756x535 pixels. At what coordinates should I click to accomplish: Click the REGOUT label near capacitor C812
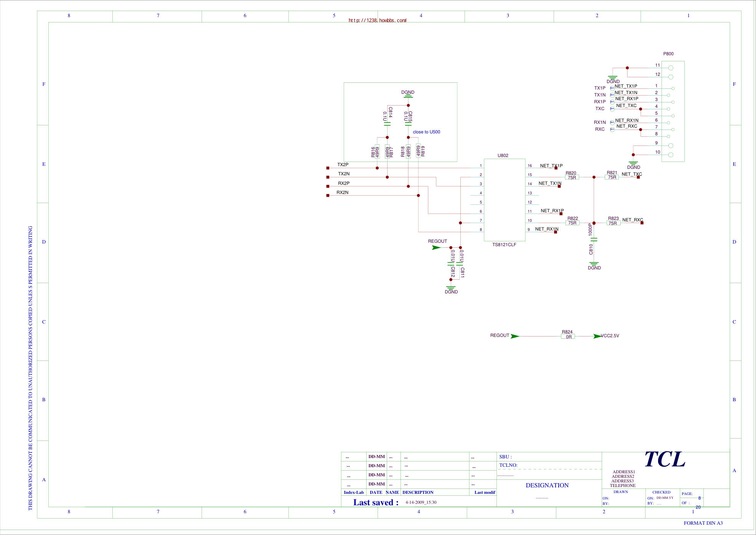tap(437, 241)
